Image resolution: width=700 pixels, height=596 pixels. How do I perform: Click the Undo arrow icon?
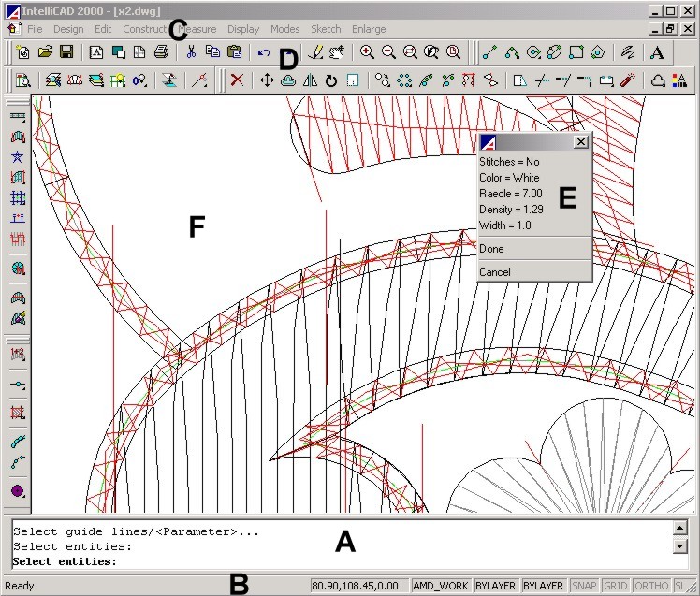[x=264, y=53]
